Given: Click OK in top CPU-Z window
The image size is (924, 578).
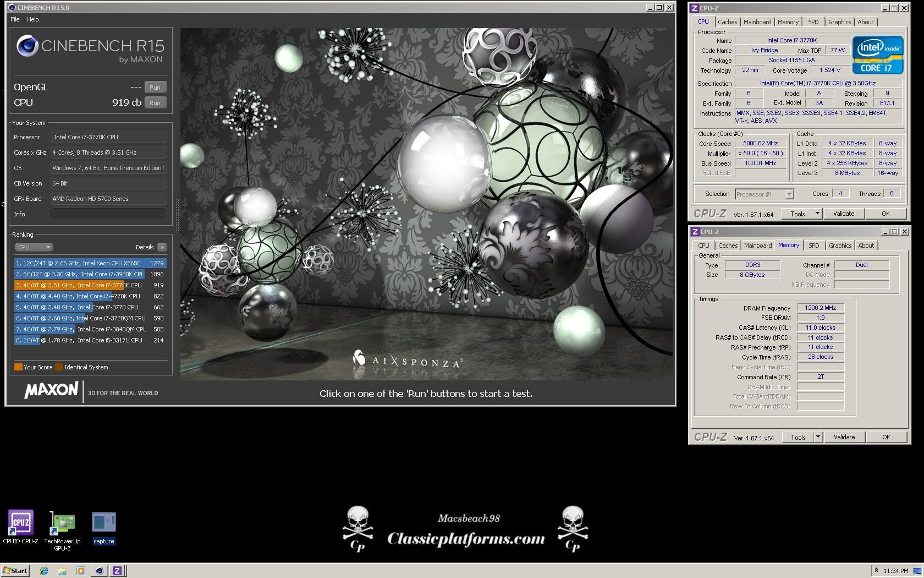Looking at the screenshot, I should [886, 214].
